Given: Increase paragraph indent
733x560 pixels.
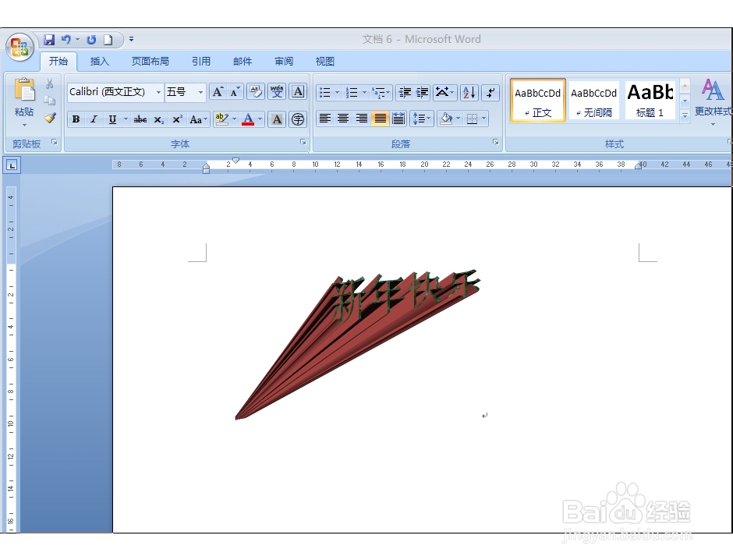Looking at the screenshot, I should [422, 93].
